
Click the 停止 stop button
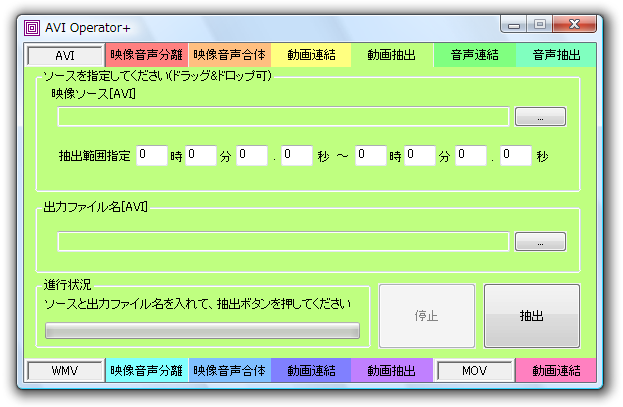(427, 316)
